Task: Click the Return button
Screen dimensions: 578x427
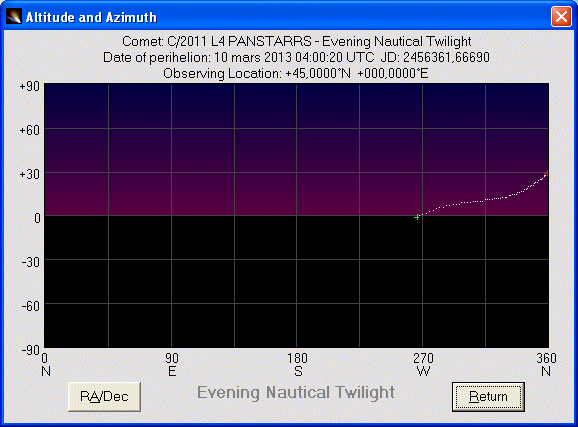Action: click(488, 397)
